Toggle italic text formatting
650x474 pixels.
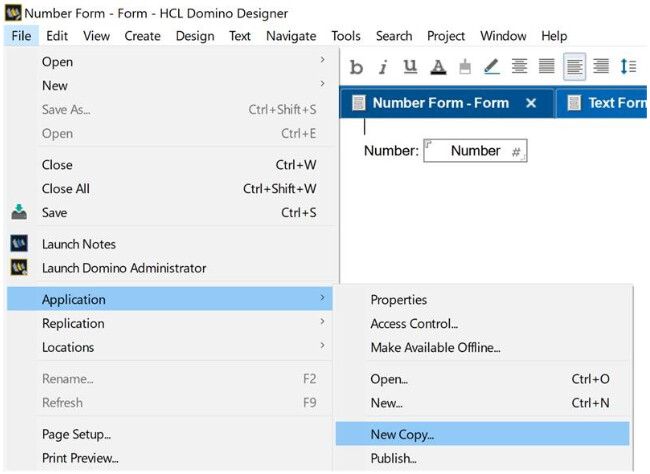[383, 67]
